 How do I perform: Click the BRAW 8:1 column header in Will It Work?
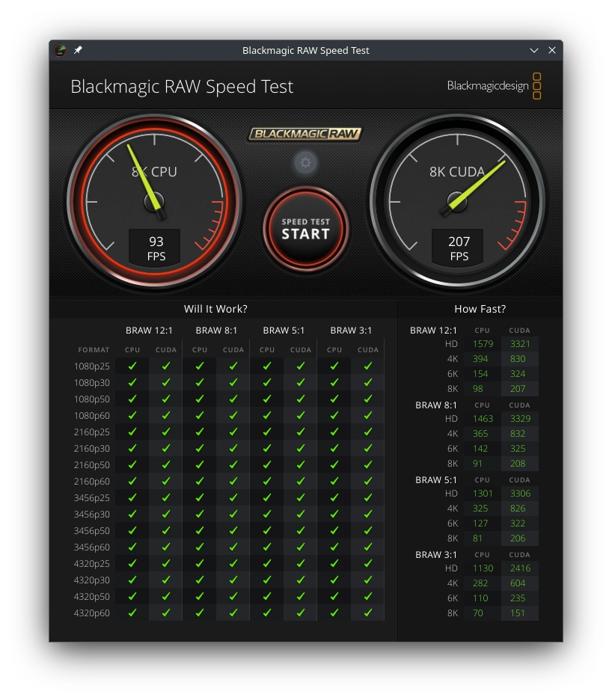pos(216,331)
